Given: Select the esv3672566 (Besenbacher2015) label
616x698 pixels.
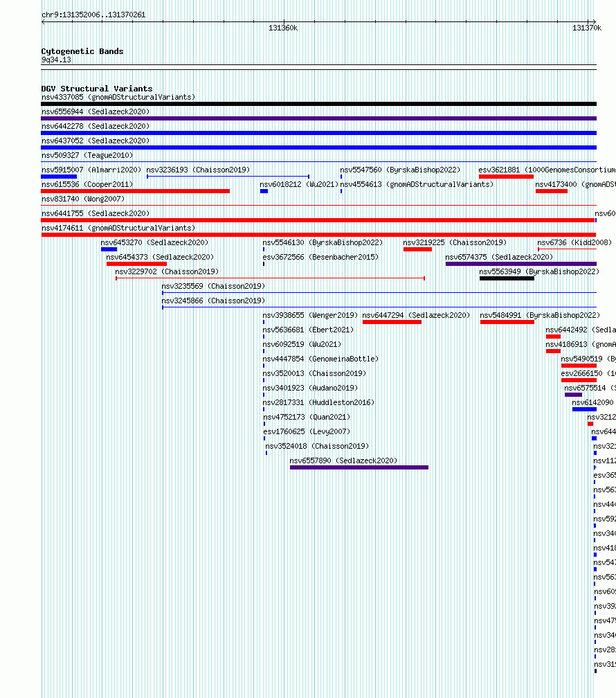Looking at the screenshot, I should pos(320,258).
